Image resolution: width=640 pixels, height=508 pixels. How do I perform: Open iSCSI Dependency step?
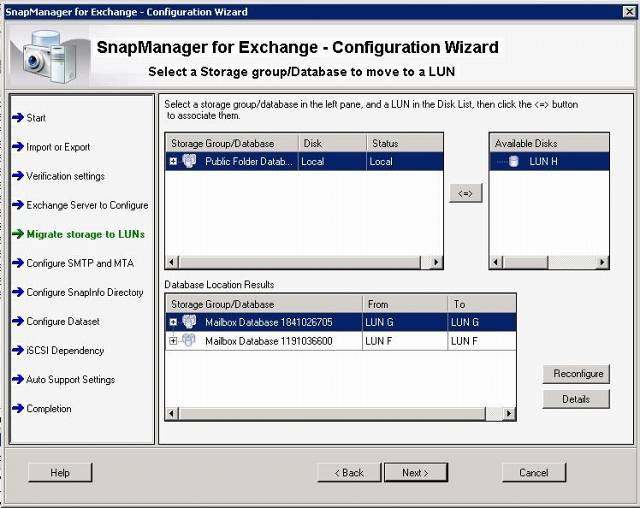click(65, 350)
